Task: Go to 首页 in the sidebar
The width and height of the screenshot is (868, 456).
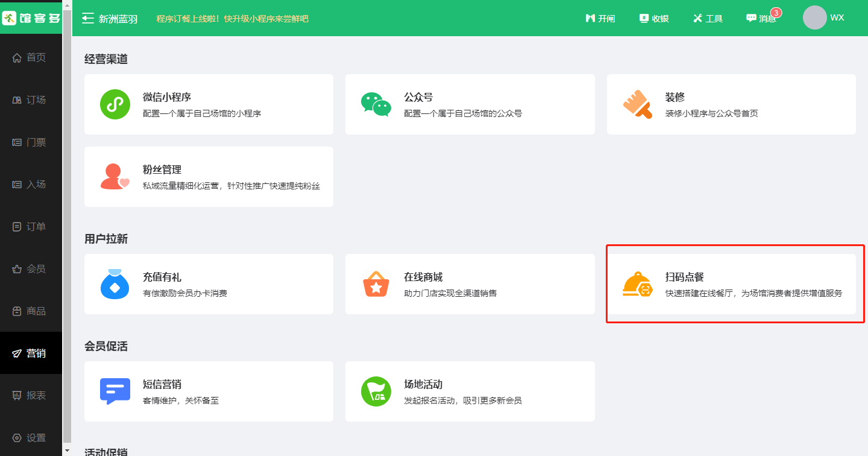Action: 31,58
